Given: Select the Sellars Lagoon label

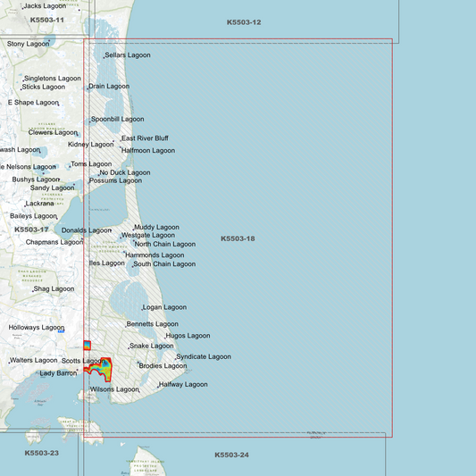Looking at the screenshot, I should coord(128,55).
